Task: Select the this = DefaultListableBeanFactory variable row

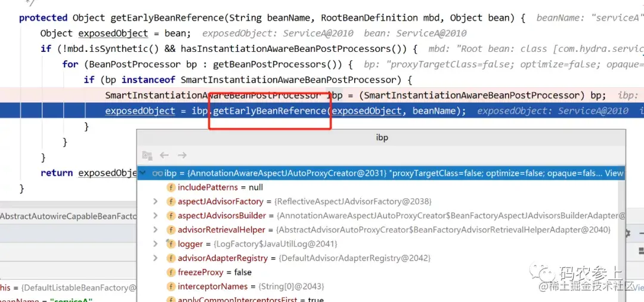Action: pyautogui.click(x=68, y=288)
